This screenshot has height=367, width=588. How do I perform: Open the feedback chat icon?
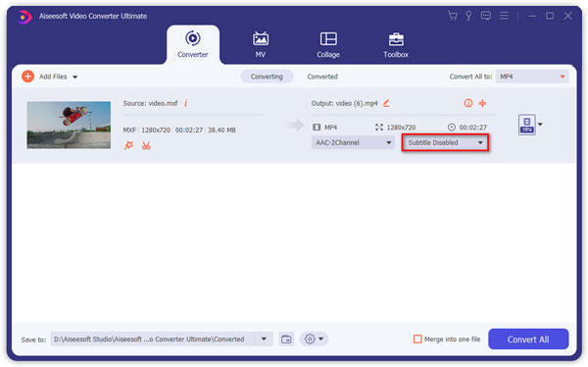[486, 16]
